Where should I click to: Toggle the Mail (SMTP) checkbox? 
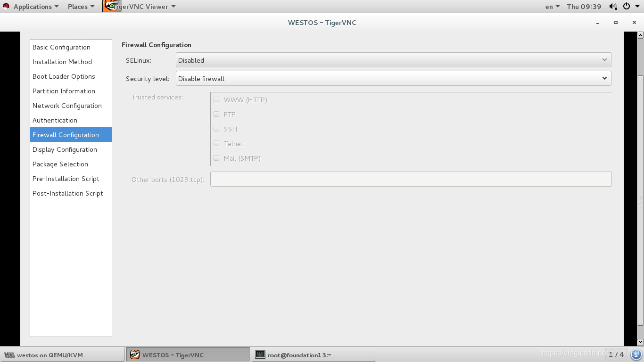(216, 158)
